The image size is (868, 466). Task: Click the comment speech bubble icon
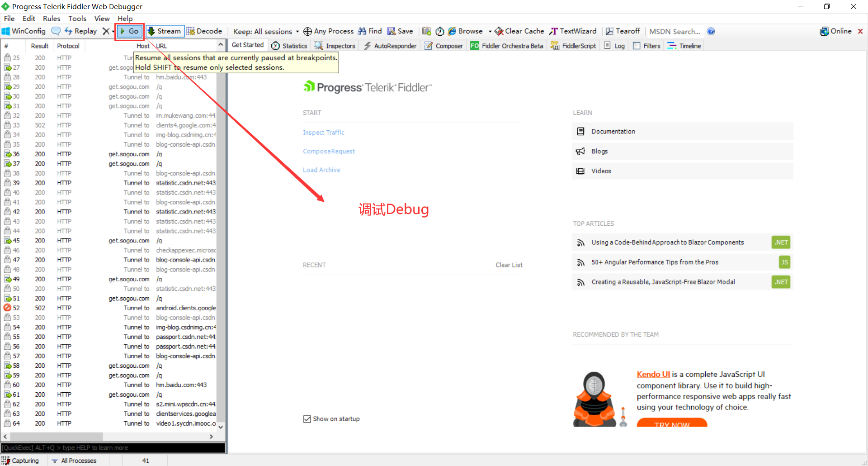point(56,31)
